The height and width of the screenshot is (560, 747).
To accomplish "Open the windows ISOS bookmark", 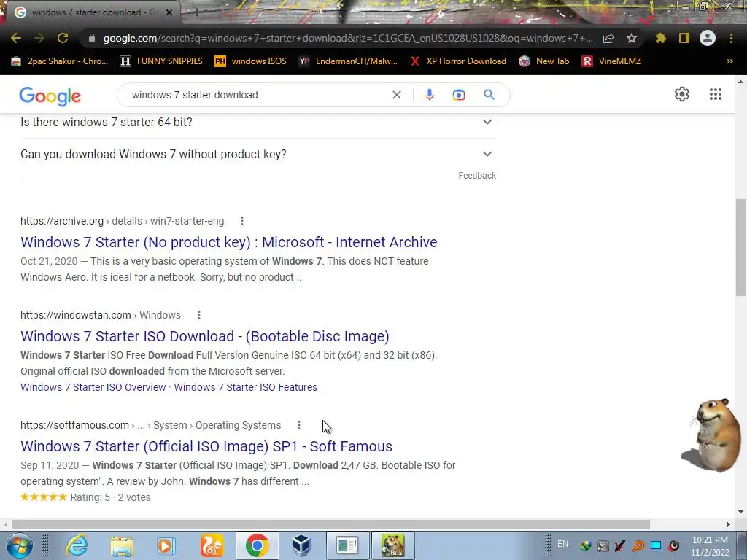I will pos(251,61).
